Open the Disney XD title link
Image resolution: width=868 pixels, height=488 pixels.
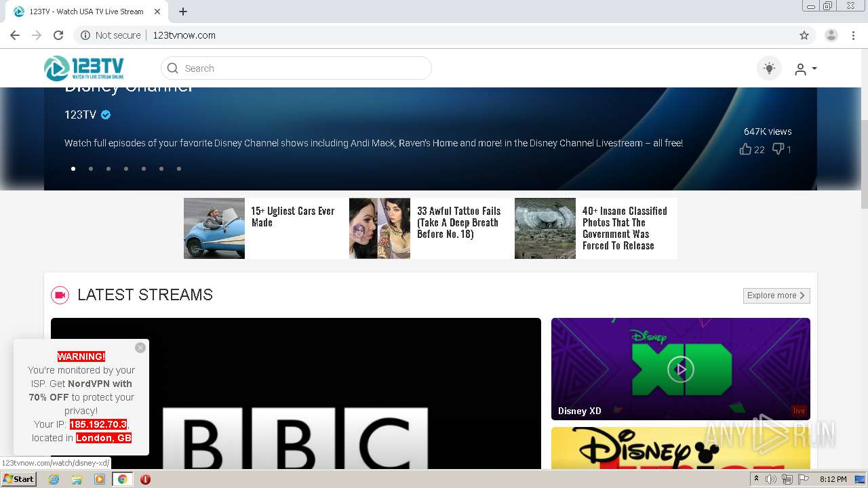coord(580,411)
